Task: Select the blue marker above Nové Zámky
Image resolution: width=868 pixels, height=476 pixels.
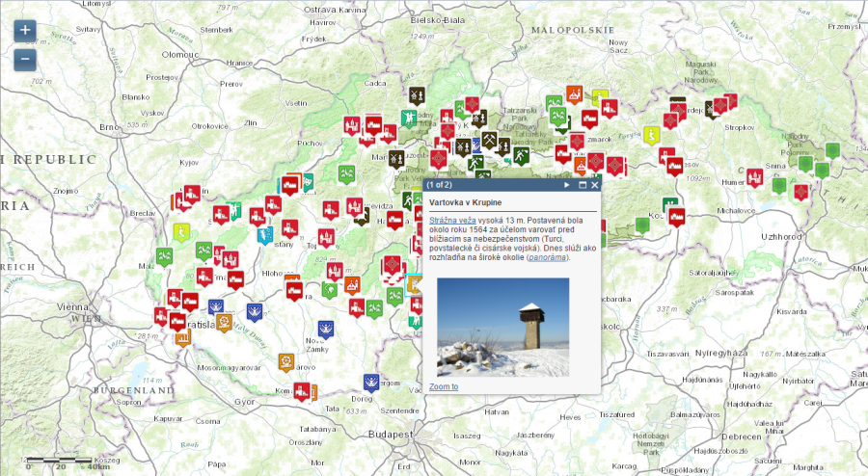Action: [x=326, y=329]
